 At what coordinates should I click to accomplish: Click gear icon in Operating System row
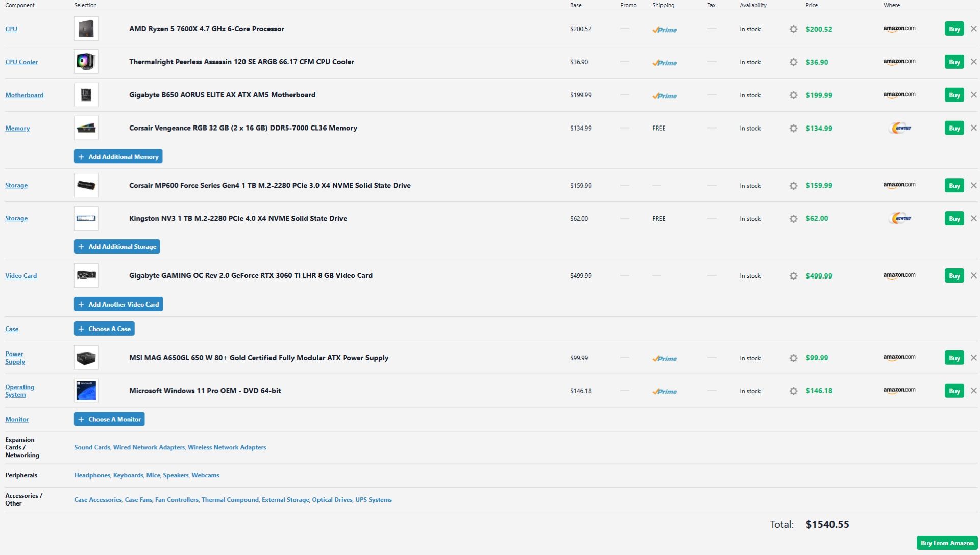(793, 391)
